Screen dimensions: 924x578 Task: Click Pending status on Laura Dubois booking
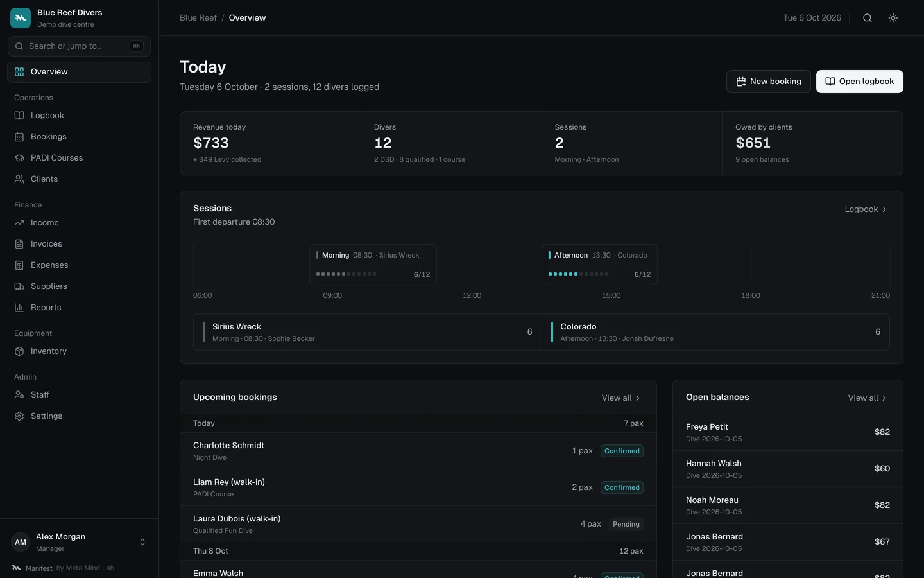pyautogui.click(x=626, y=524)
